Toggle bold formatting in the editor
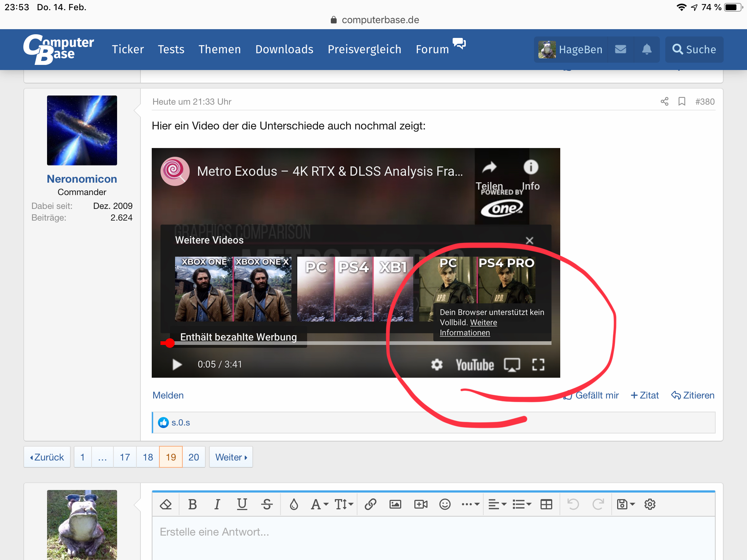This screenshot has height=560, width=747. [193, 504]
